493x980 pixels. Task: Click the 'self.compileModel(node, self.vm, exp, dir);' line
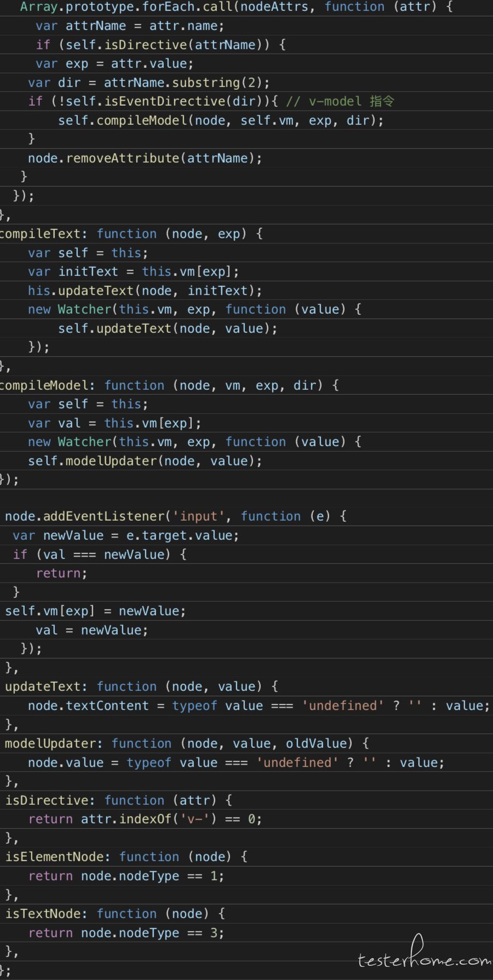pyautogui.click(x=221, y=120)
